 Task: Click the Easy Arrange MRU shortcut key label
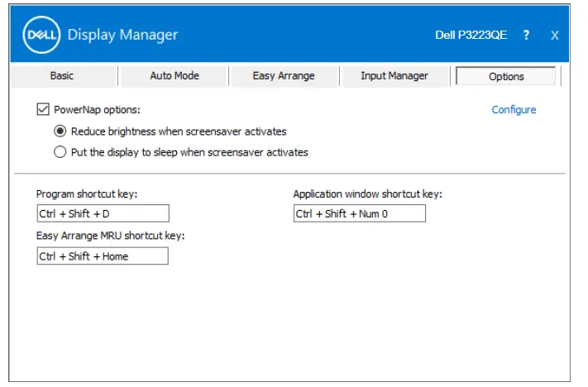(111, 236)
